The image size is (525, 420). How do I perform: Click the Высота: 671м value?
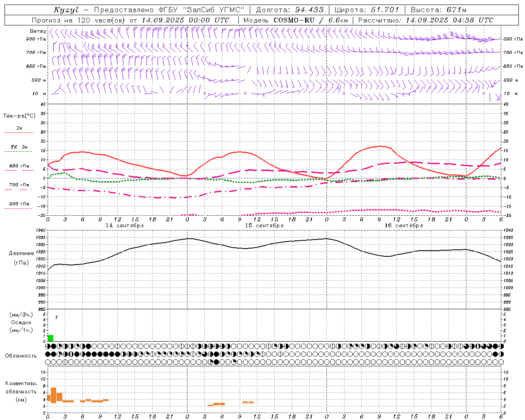coord(438,10)
